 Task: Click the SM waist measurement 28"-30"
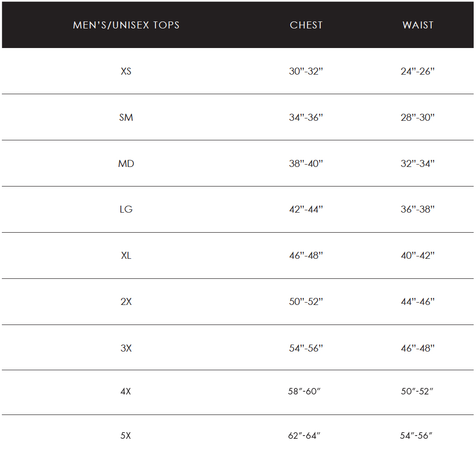[418, 117]
